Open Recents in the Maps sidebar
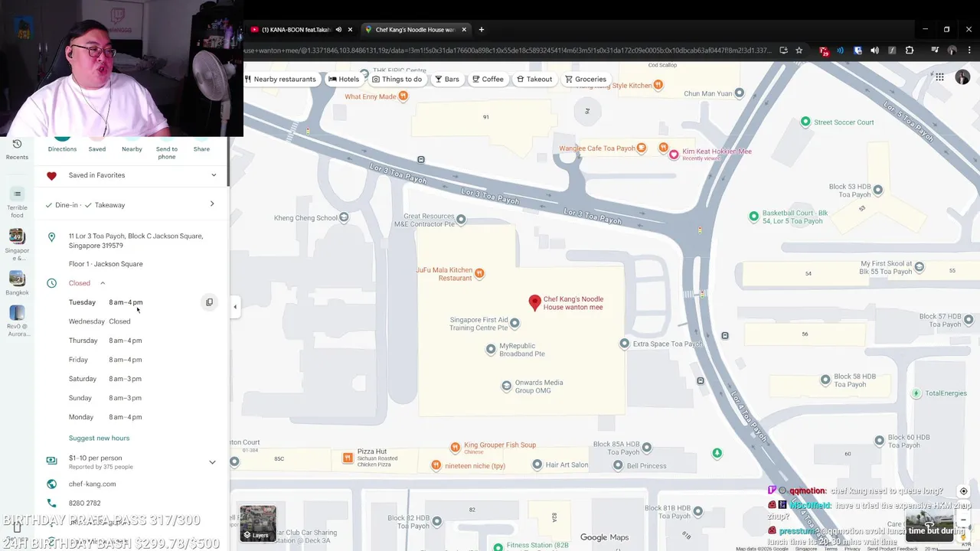This screenshot has width=980, height=551. pos(17,150)
